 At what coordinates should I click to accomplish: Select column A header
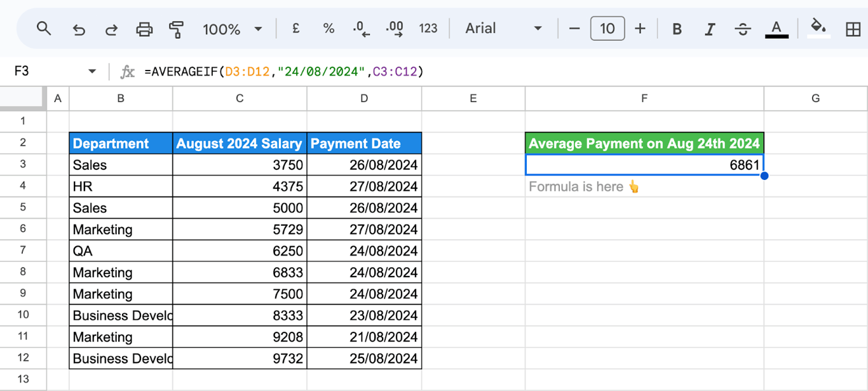[58, 98]
